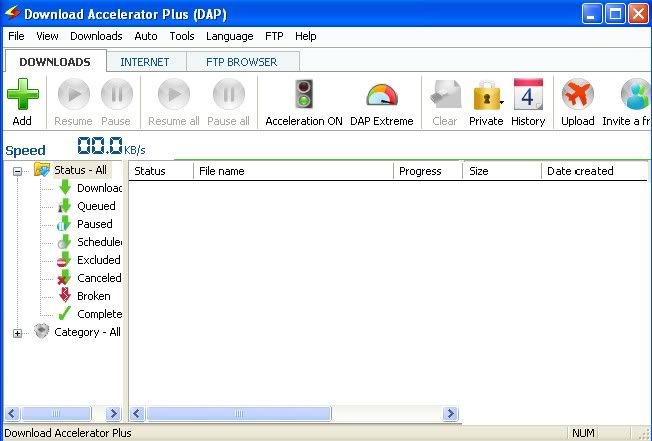Sort by the File name column header
The width and height of the screenshot is (652, 441).
294,171
